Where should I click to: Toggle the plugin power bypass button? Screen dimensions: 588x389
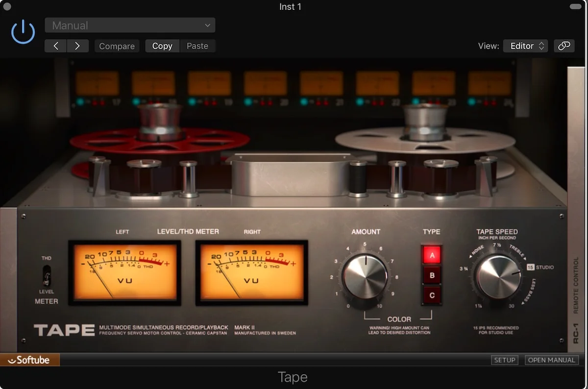pyautogui.click(x=23, y=32)
